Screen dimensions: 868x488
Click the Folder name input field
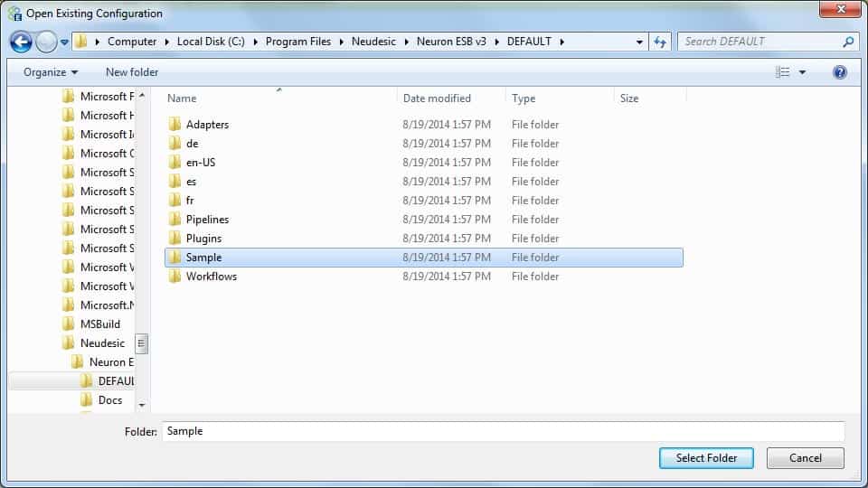[504, 431]
